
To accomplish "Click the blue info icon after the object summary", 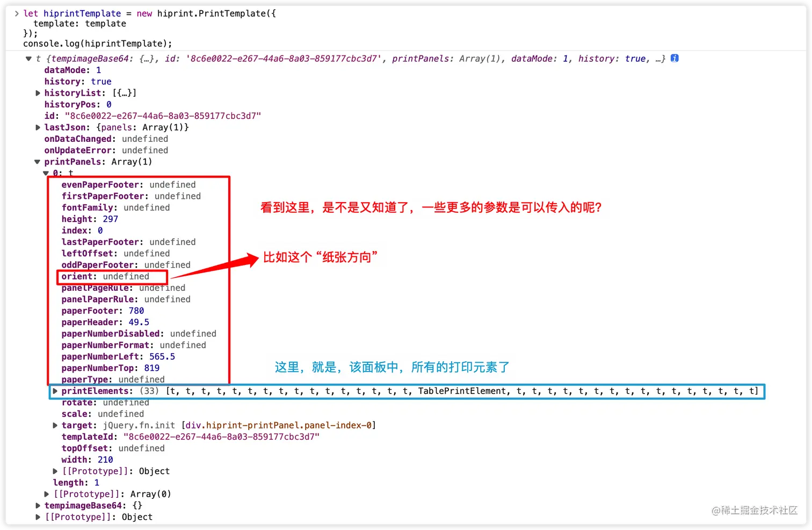I will [675, 58].
